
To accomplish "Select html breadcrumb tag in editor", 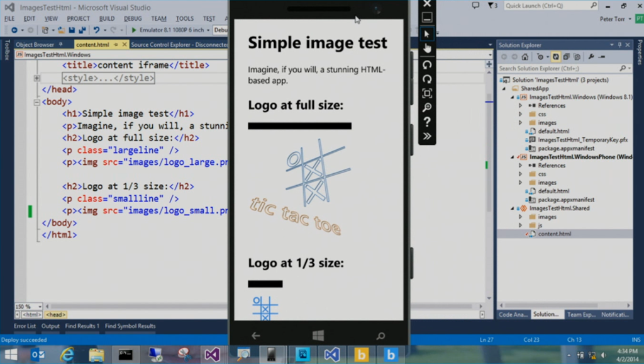I will coord(31,315).
